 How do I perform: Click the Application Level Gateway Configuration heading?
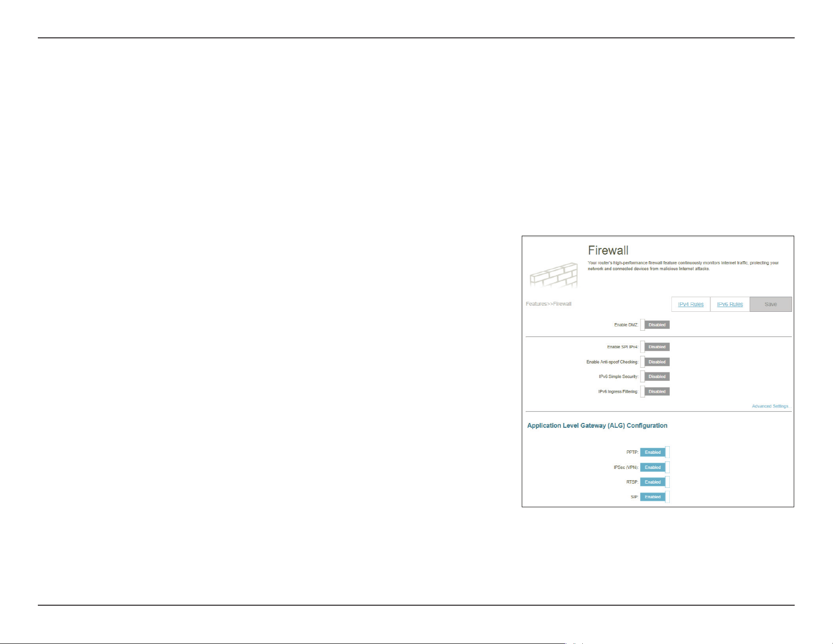597,426
